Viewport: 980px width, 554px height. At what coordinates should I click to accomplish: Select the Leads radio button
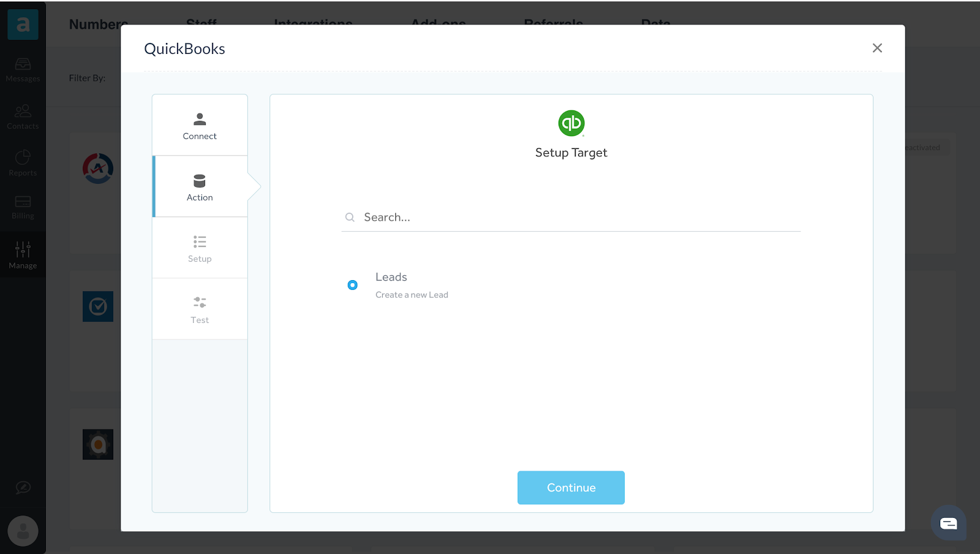coord(352,285)
